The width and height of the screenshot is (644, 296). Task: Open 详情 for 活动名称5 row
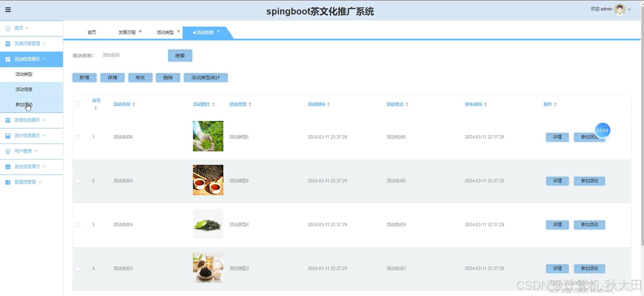pyautogui.click(x=557, y=181)
